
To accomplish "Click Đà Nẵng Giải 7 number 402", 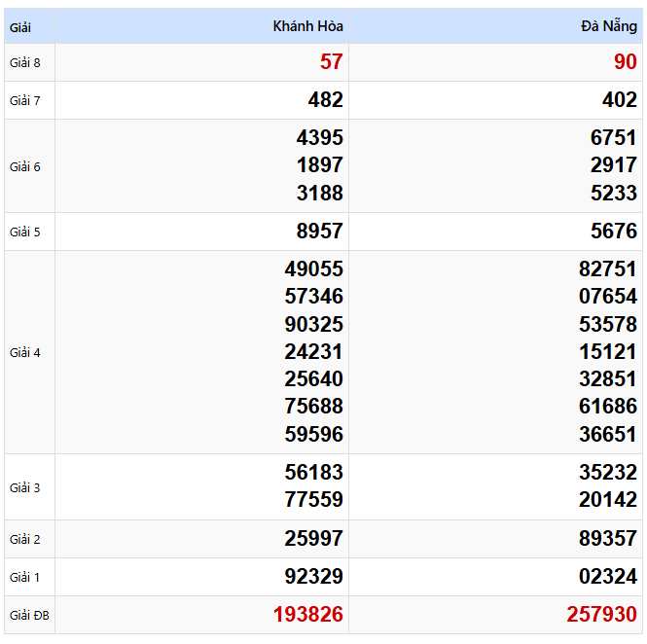I will [620, 100].
